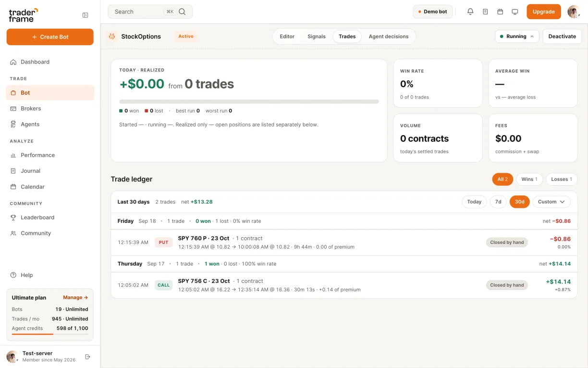Screen dimensions: 588x368
Task: Filter ledger by Wins 1
Action: tap(529, 179)
